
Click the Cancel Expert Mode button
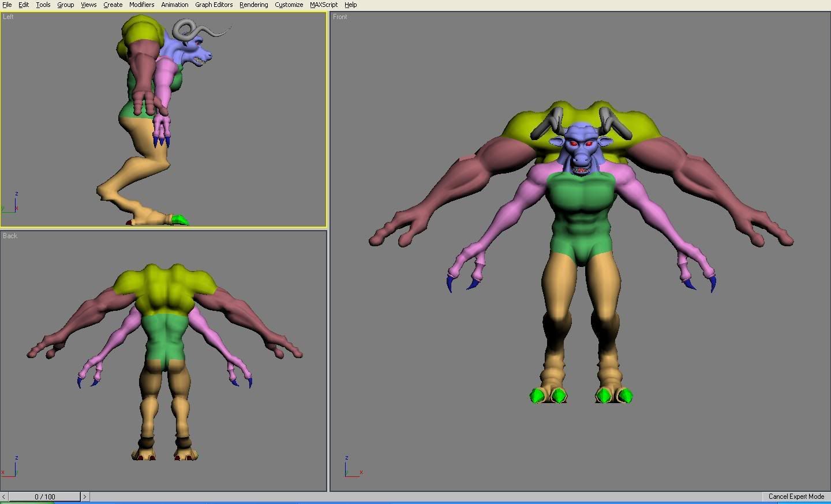pos(796,497)
